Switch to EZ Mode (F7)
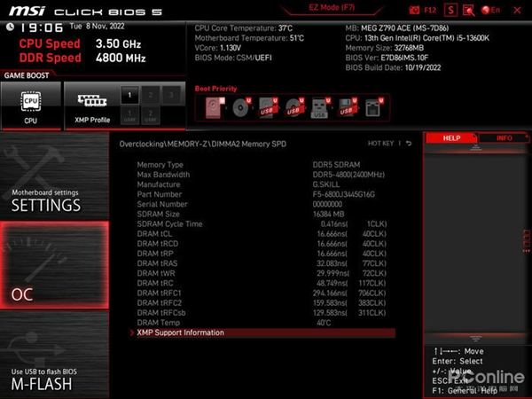532x399 pixels. 332,7
